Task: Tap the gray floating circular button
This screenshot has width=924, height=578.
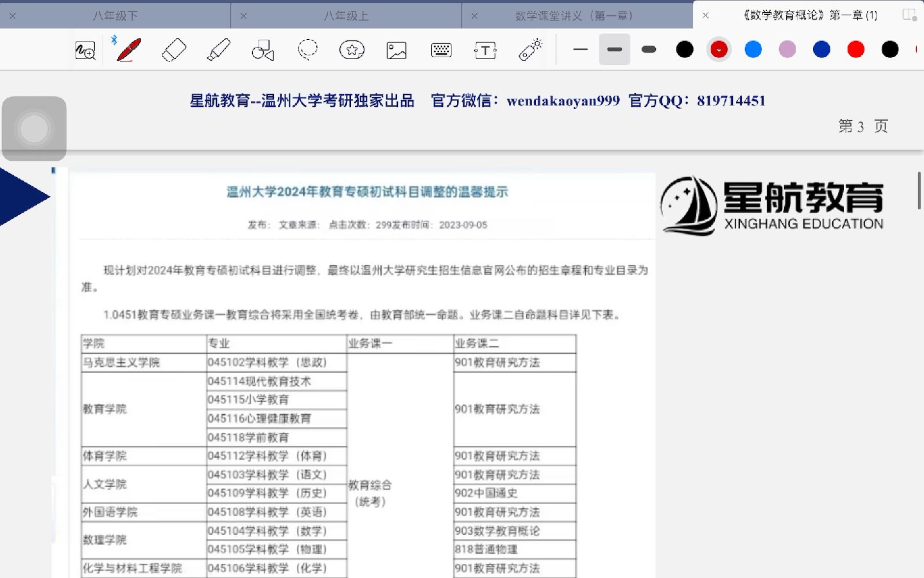Action: (x=34, y=128)
